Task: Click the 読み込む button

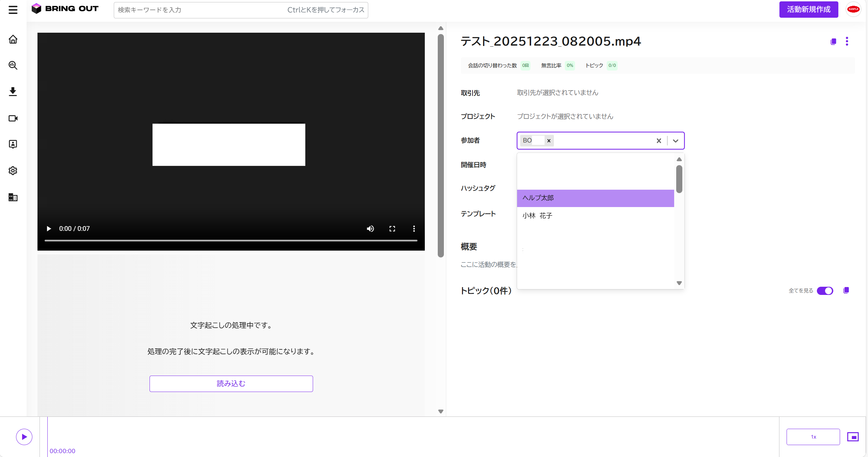Action: click(231, 384)
